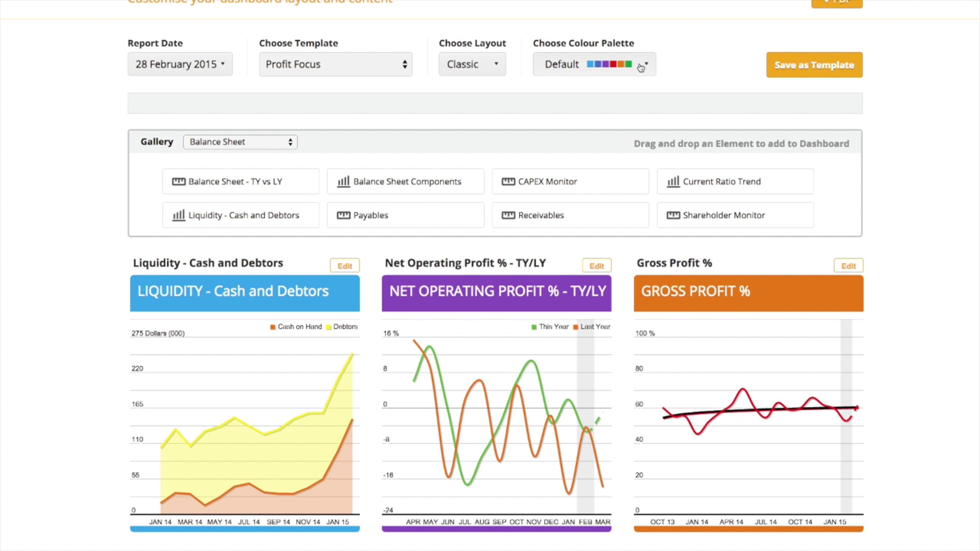The width and height of the screenshot is (980, 551).
Task: Click the Current Ratio Trend chart icon
Action: (x=673, y=181)
